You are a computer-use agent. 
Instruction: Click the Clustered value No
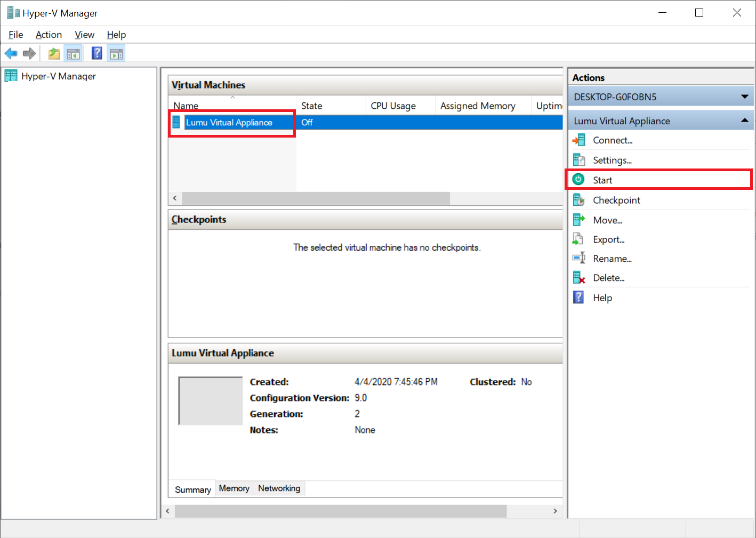click(x=527, y=382)
